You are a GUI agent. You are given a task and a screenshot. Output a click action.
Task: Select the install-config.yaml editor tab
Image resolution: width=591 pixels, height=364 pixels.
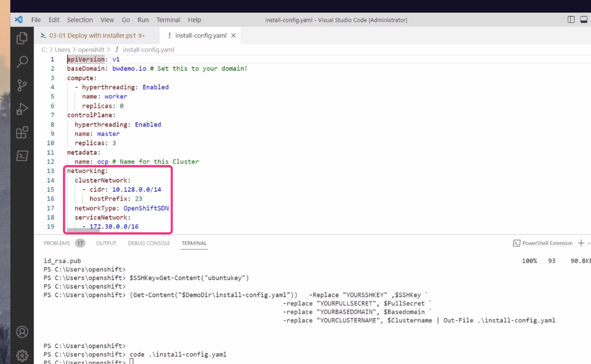(x=200, y=35)
